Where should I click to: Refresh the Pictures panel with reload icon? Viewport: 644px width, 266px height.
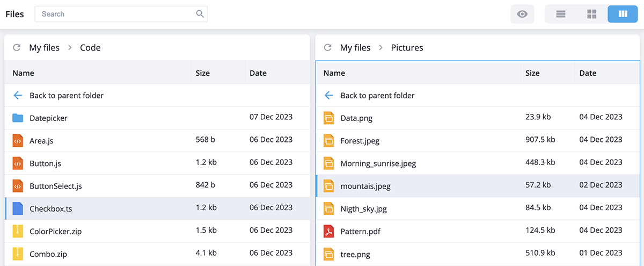tap(328, 48)
